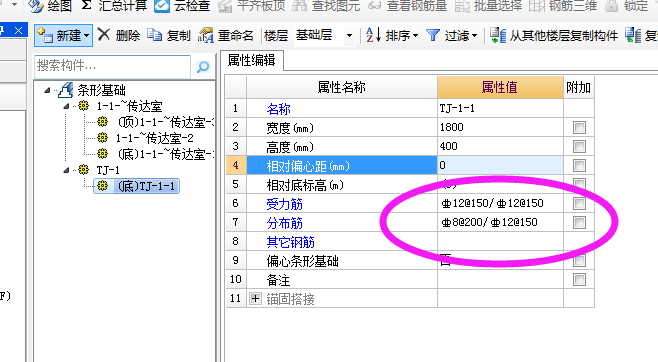Toggle 附加 checkbox for 受力筋
This screenshot has height=362, width=658.
click(579, 203)
